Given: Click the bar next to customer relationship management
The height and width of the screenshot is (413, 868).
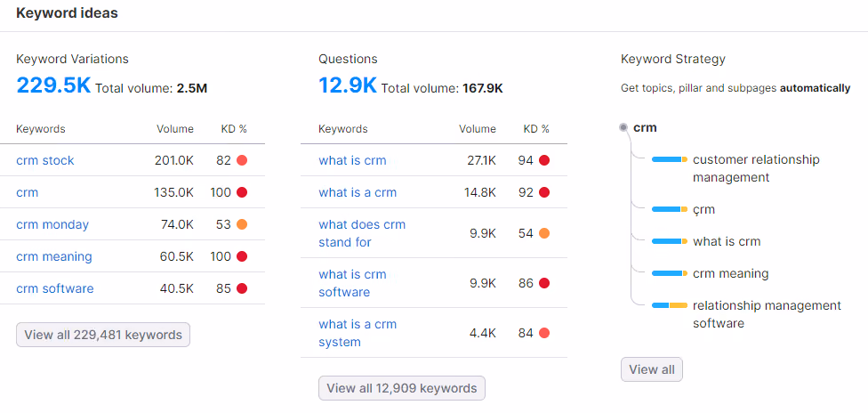Looking at the screenshot, I should coord(670,159).
